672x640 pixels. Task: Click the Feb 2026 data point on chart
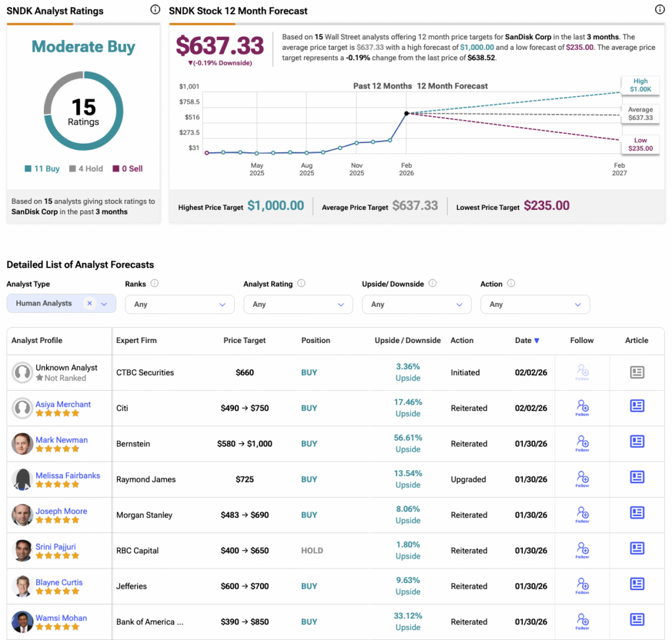pos(406,113)
